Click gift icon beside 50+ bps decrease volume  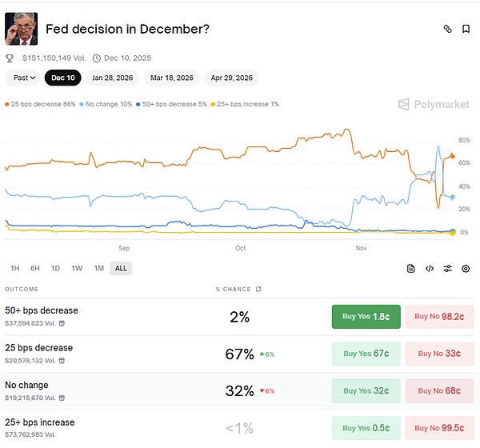click(x=62, y=323)
